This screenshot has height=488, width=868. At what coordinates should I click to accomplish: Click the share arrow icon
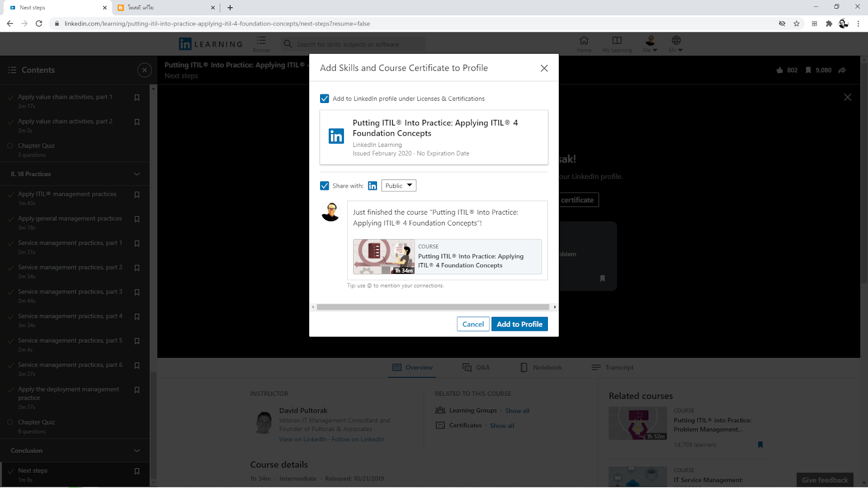pyautogui.click(x=842, y=70)
